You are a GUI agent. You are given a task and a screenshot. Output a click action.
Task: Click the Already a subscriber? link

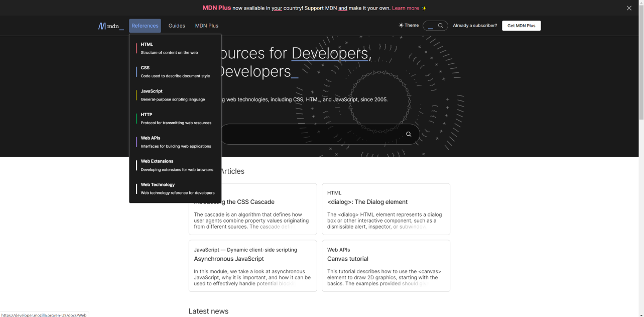point(475,26)
